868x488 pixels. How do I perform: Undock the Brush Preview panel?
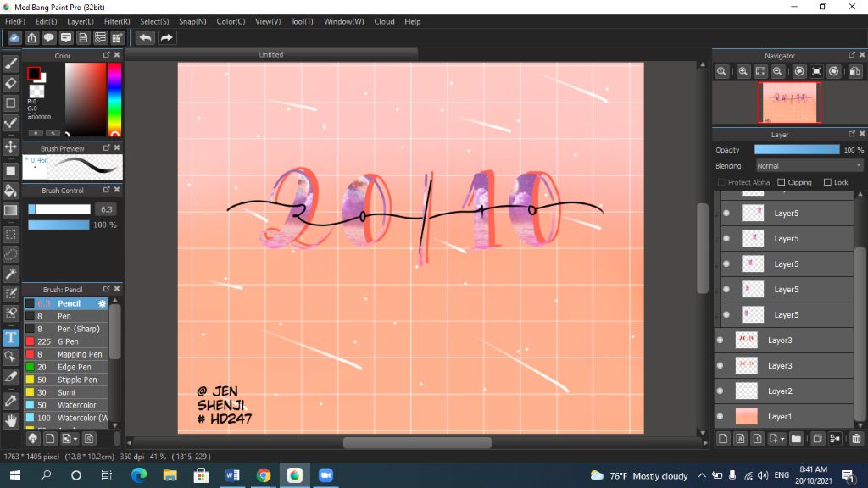106,147
